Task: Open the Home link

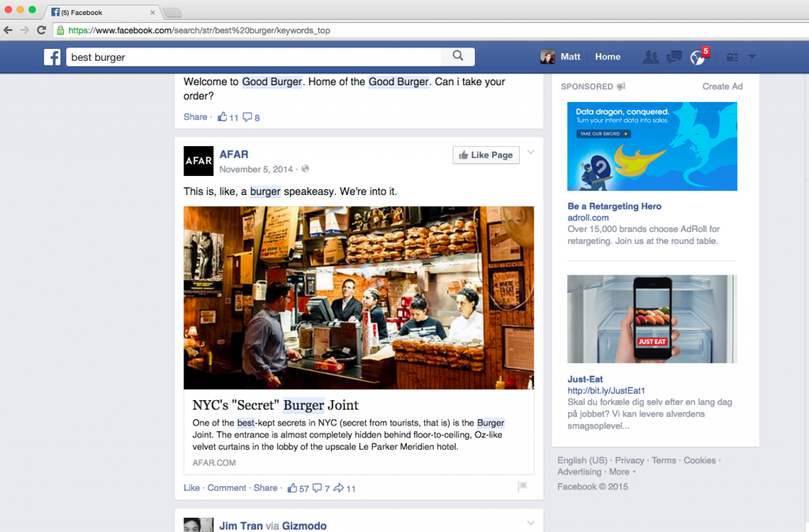Action: click(608, 57)
